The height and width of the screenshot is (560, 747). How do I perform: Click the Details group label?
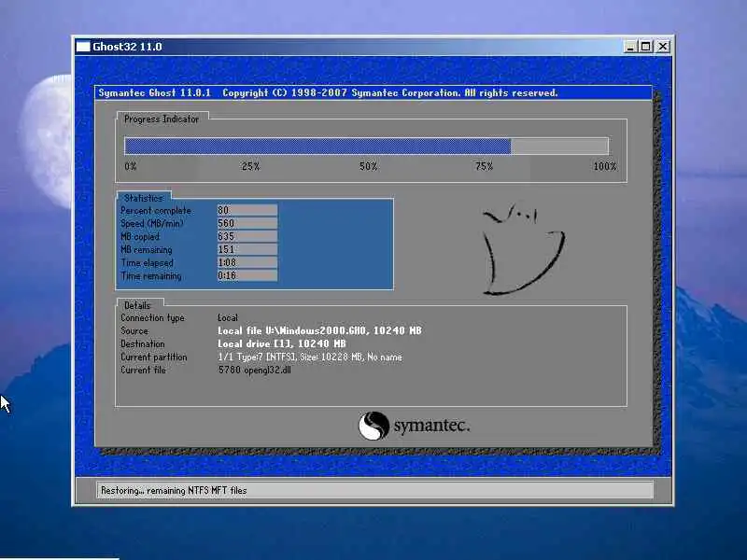coord(137,305)
